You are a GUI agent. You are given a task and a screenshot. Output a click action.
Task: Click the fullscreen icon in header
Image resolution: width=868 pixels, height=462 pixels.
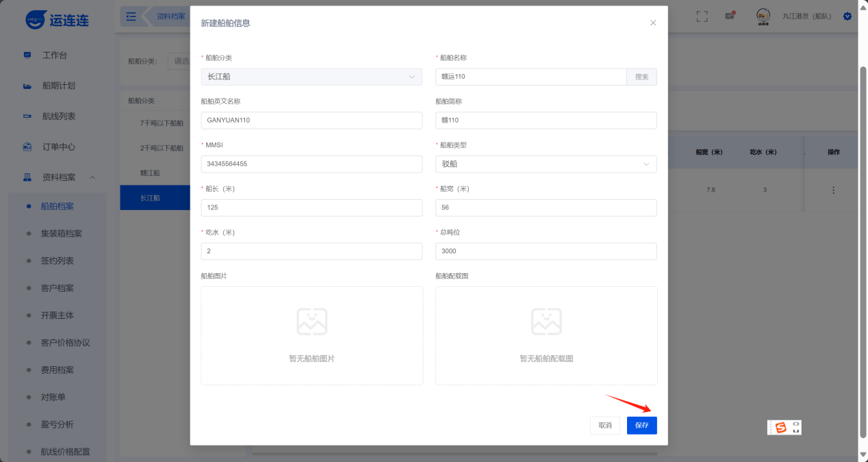pyautogui.click(x=702, y=16)
